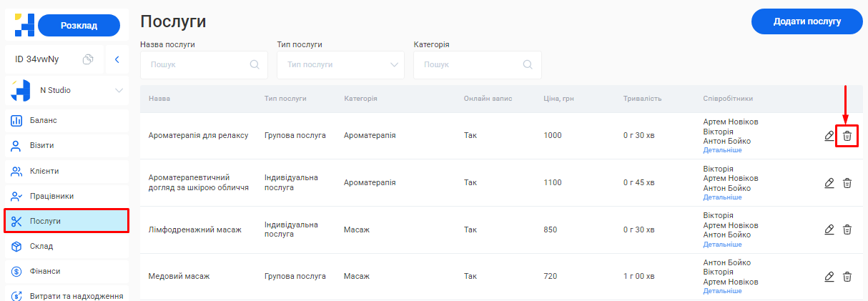Open the Тип послуги dropdown
This screenshot has width=868, height=301.
[x=340, y=64]
